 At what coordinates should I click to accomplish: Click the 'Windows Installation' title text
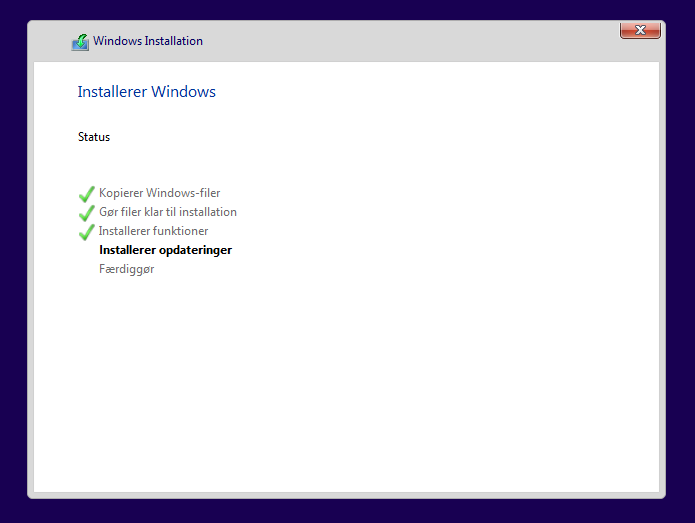[x=148, y=41]
